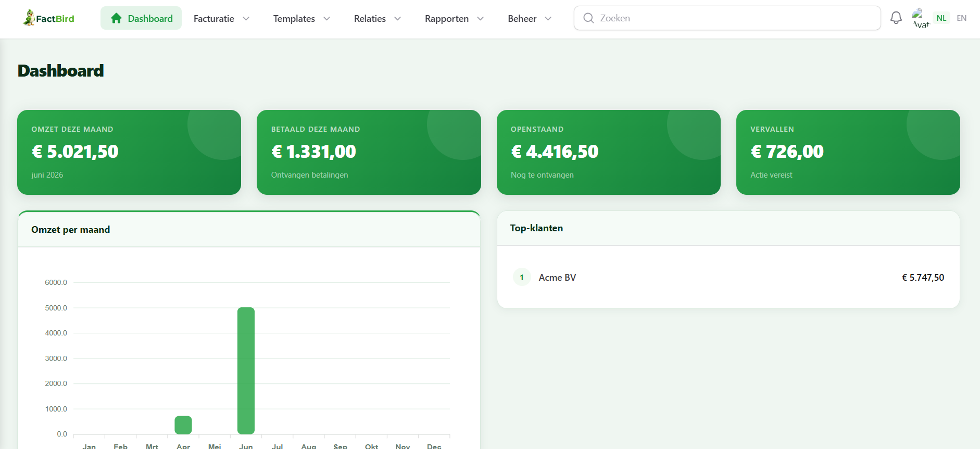Open the Openstaand card

pyautogui.click(x=609, y=152)
